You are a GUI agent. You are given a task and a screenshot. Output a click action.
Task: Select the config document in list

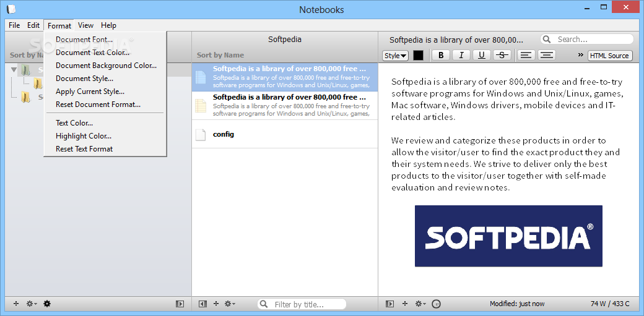[285, 134]
